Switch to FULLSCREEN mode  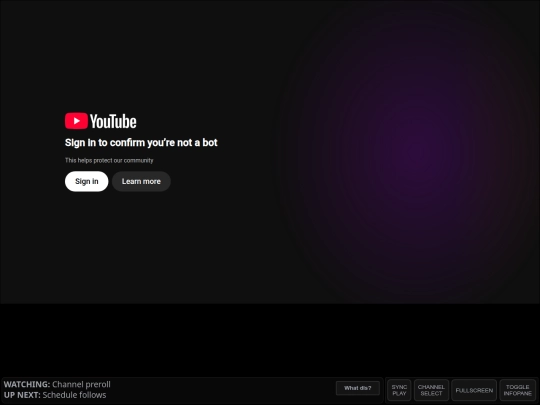coord(474,390)
